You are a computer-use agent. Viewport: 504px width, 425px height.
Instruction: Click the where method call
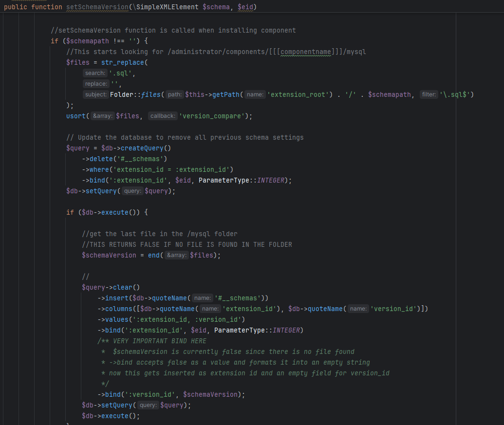click(x=99, y=169)
